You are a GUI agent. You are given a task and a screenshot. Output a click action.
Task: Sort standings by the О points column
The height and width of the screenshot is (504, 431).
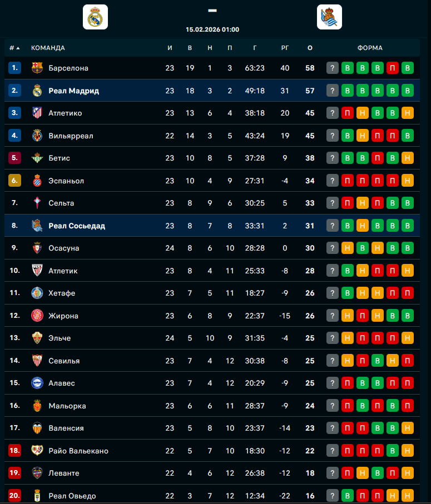pyautogui.click(x=310, y=48)
